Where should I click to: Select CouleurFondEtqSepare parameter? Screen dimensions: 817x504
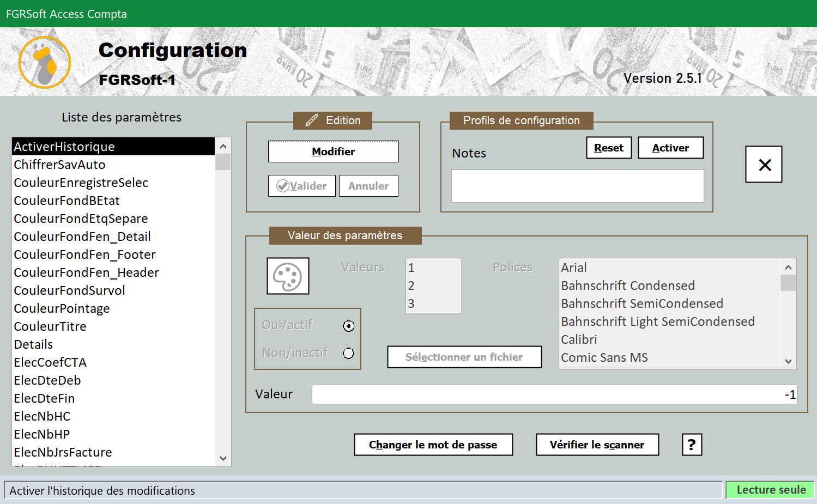coord(113,218)
